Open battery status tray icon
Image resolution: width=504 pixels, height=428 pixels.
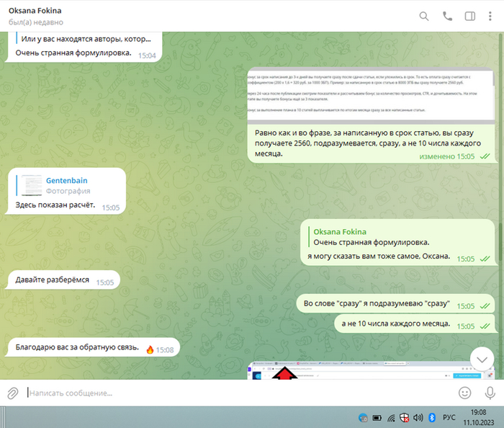point(377,418)
